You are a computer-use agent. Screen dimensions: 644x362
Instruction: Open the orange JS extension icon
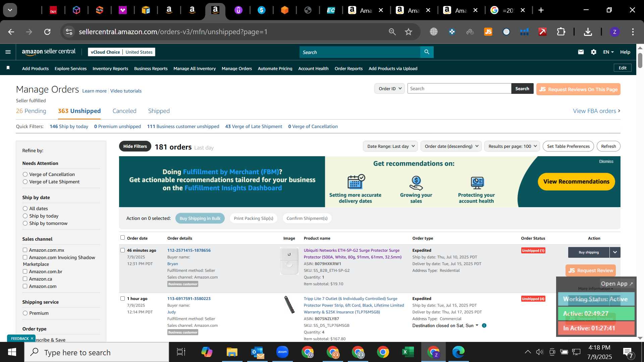pyautogui.click(x=488, y=32)
